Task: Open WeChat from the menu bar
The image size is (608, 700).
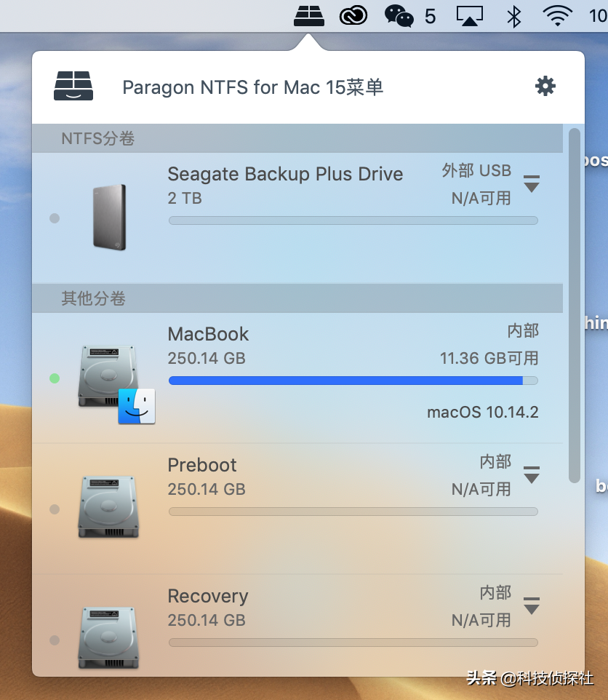Action: (x=398, y=16)
